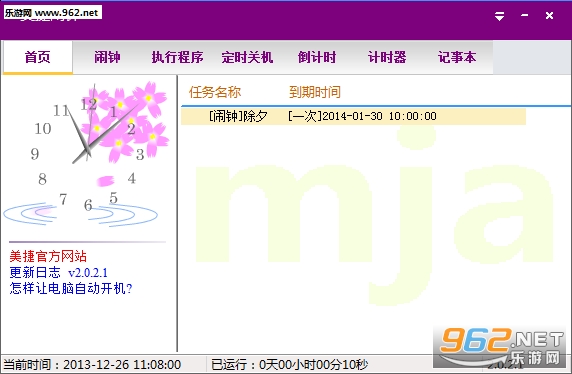
Task: Open the 怎样让电脑自动开机? help link
Action: 71,288
